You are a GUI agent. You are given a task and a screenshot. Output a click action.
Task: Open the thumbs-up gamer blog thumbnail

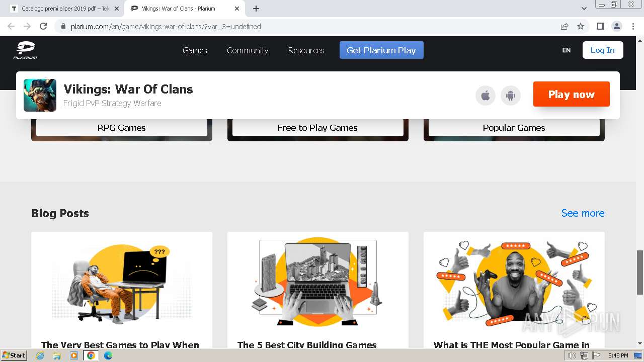pyautogui.click(x=514, y=282)
